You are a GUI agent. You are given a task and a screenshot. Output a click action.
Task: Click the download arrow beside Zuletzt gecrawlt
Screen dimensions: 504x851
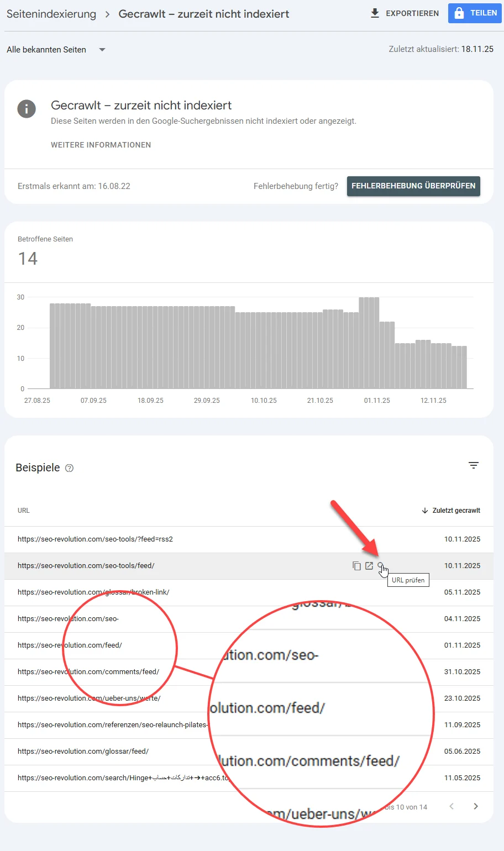(425, 510)
